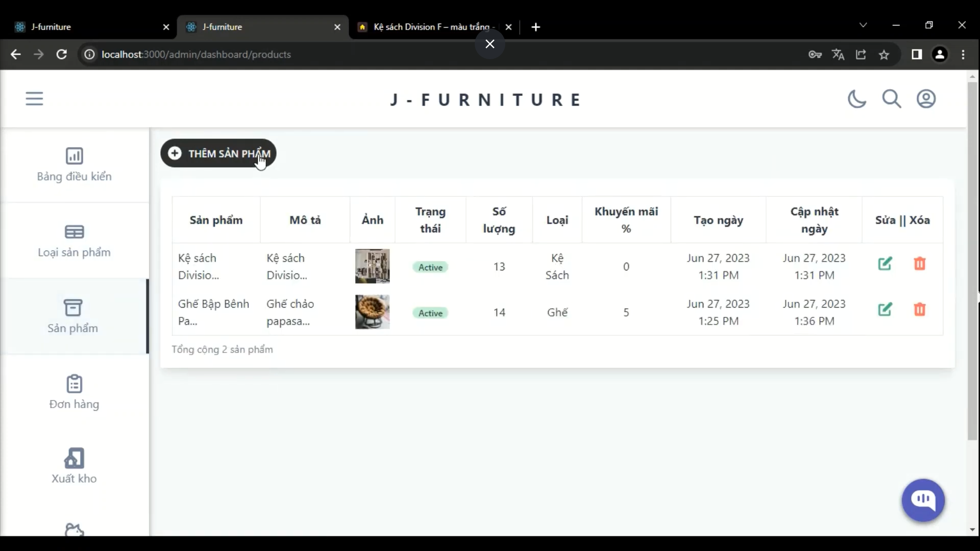The image size is (980, 551).
Task: Delete the Kệ sách Divisio product
Action: [x=920, y=264]
